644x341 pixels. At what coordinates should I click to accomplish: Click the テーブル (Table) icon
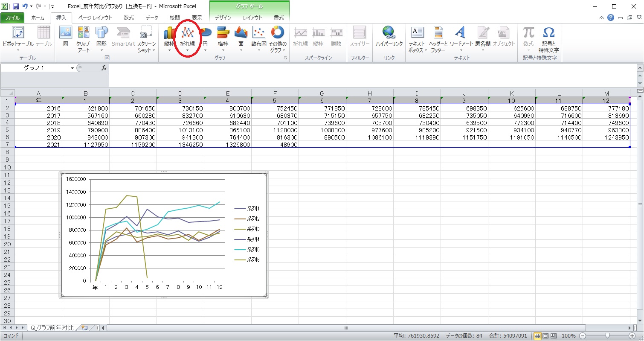[44, 38]
